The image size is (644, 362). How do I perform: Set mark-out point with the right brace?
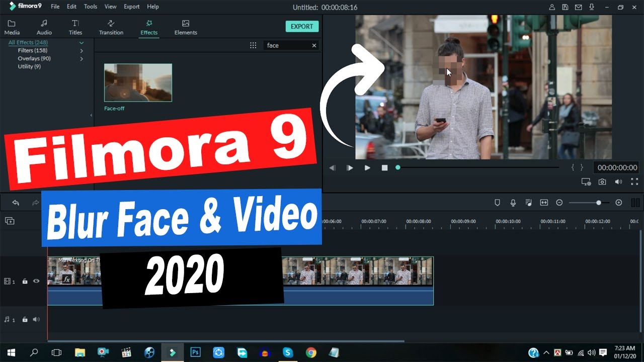[582, 167]
